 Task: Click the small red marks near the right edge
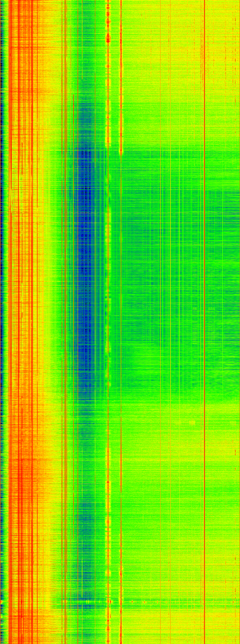pos(235,451)
